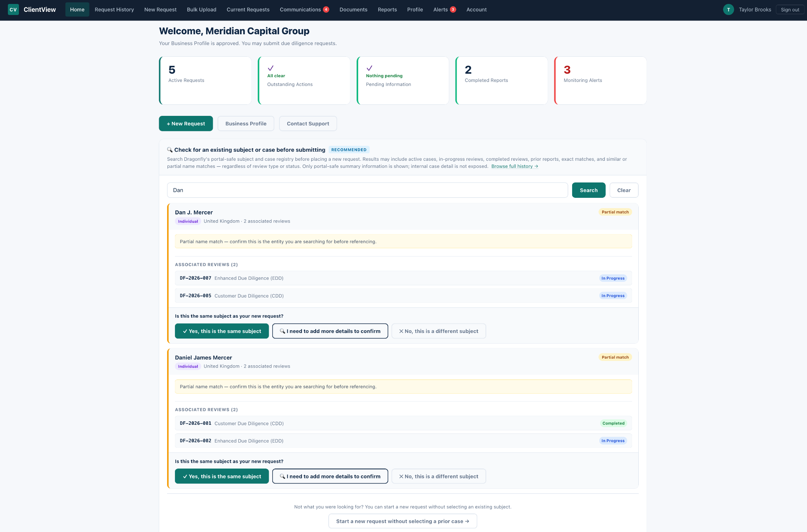
Task: Open review DF-2026-002 Enhanced Due Diligence
Action: [403, 441]
